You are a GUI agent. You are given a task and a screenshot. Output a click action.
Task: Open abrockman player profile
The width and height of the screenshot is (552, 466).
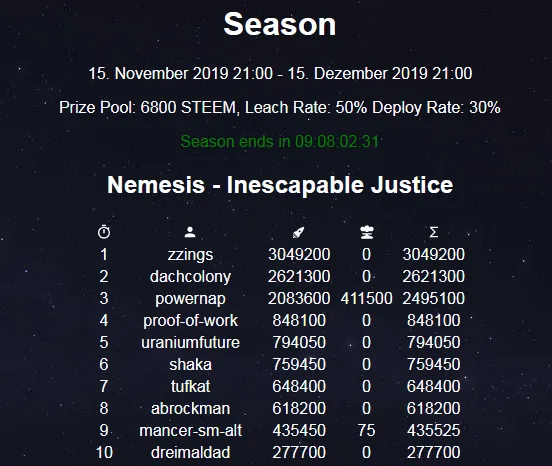190,409
